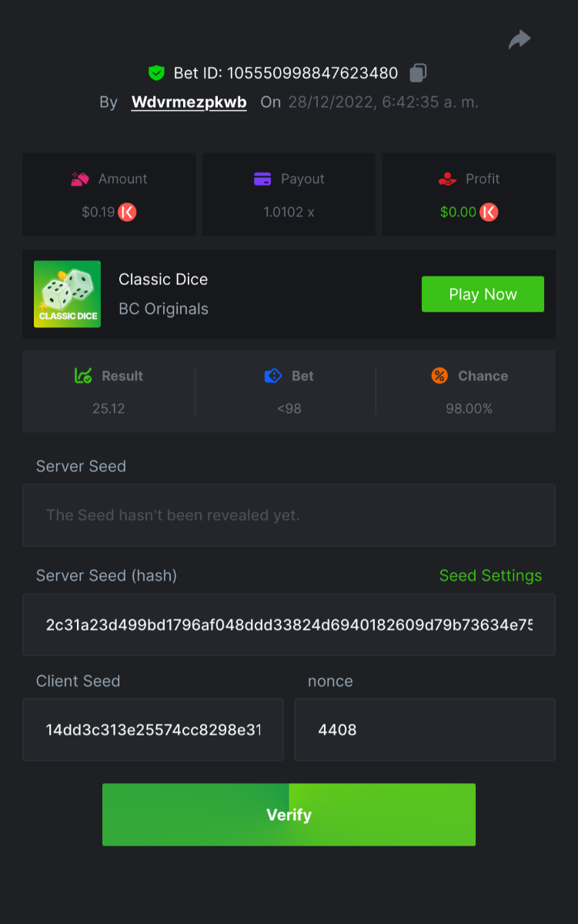Click the currency coin beside profit $0.00
This screenshot has height=924, width=578.
click(489, 212)
